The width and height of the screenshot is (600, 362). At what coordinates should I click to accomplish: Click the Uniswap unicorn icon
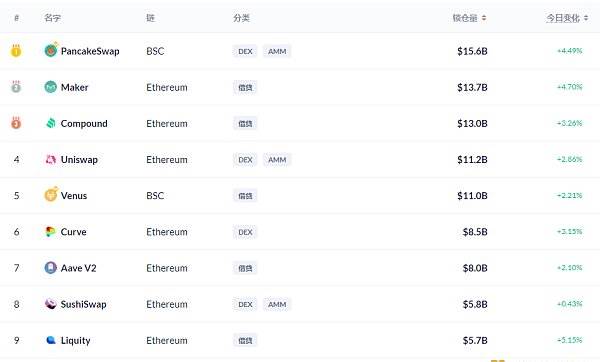tap(51, 159)
